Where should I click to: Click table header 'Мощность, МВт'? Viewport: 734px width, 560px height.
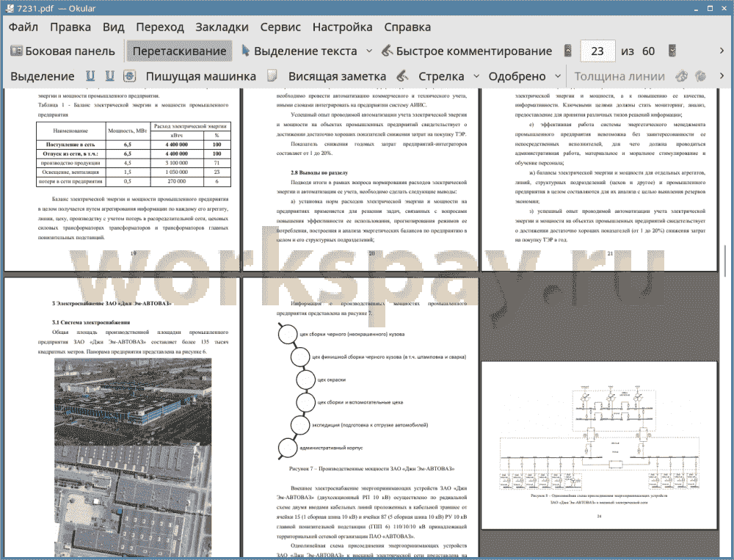coord(128,131)
